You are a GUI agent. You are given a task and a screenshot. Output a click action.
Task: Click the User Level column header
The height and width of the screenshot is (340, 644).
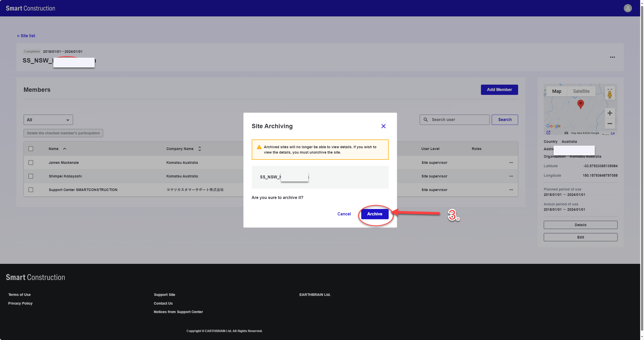coord(430,149)
